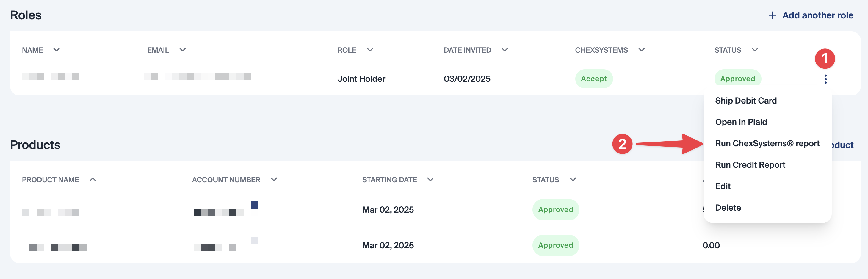Sort roles by the EMAIL column chevron

coord(183,50)
